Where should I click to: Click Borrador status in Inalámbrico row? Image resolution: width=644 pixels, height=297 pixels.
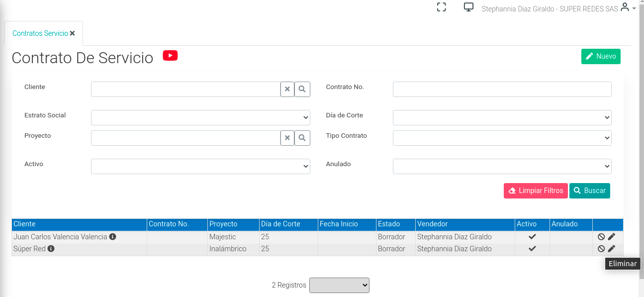(391, 249)
